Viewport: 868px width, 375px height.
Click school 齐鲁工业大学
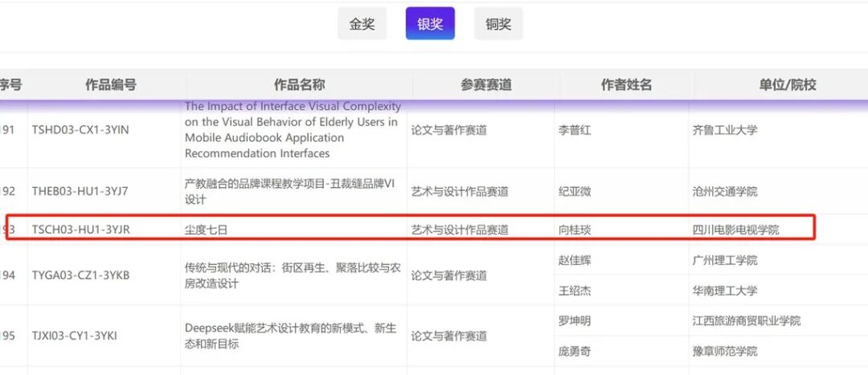[724, 130]
